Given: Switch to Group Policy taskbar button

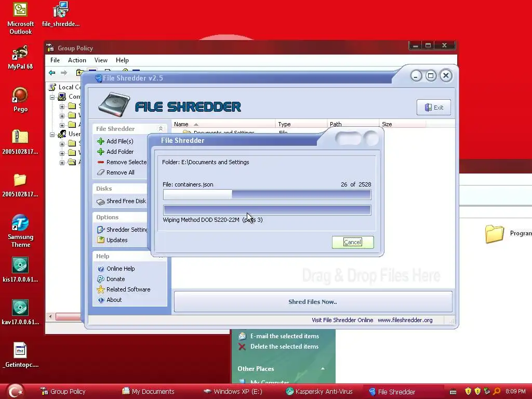Looking at the screenshot, I should tap(63, 392).
